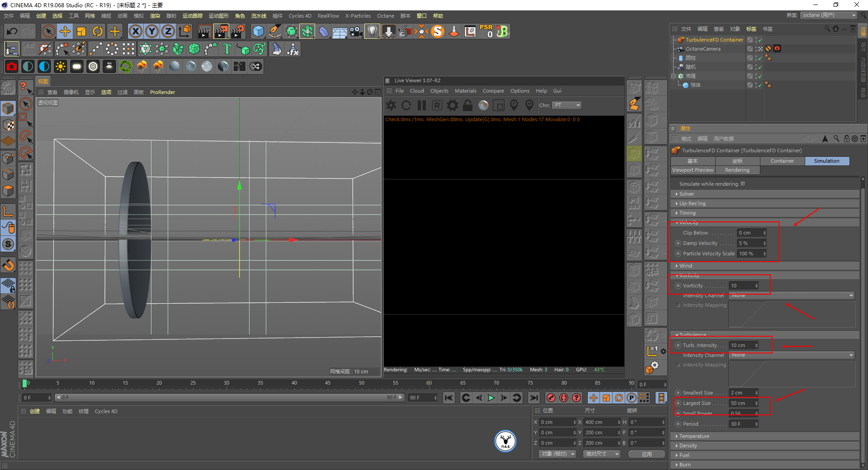Click Live Viewer clay mode sphere
The width and height of the screenshot is (868, 470).
point(483,105)
